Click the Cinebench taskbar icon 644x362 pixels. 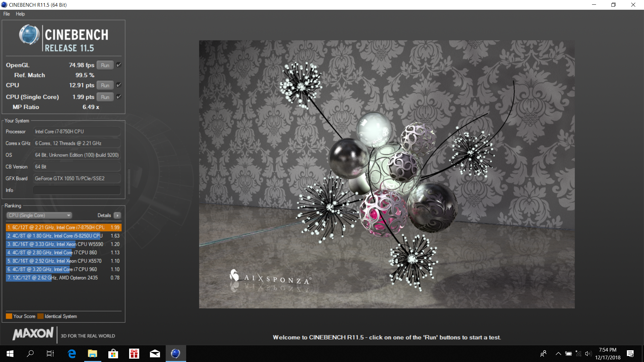(x=176, y=354)
